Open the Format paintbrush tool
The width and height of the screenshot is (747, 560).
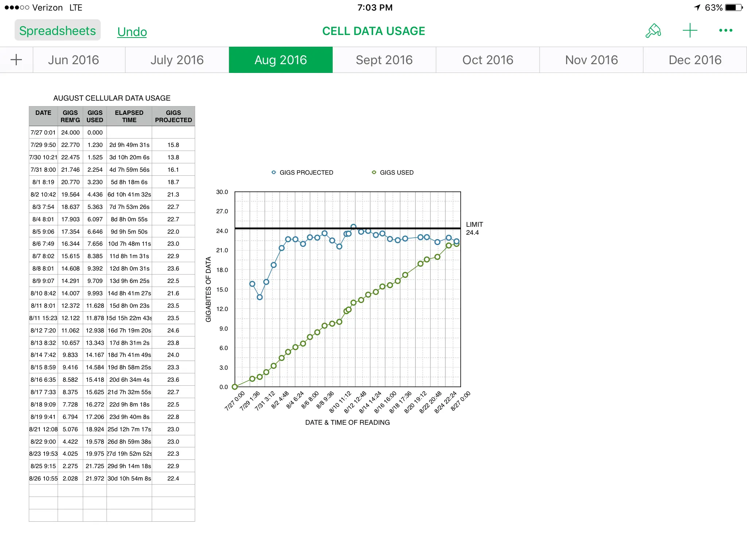(x=653, y=31)
